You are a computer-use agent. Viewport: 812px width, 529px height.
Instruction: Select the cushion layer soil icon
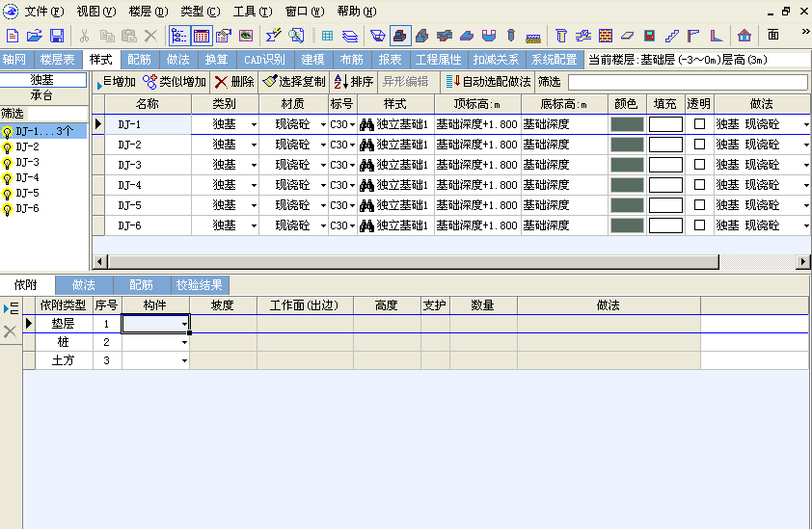tap(533, 38)
